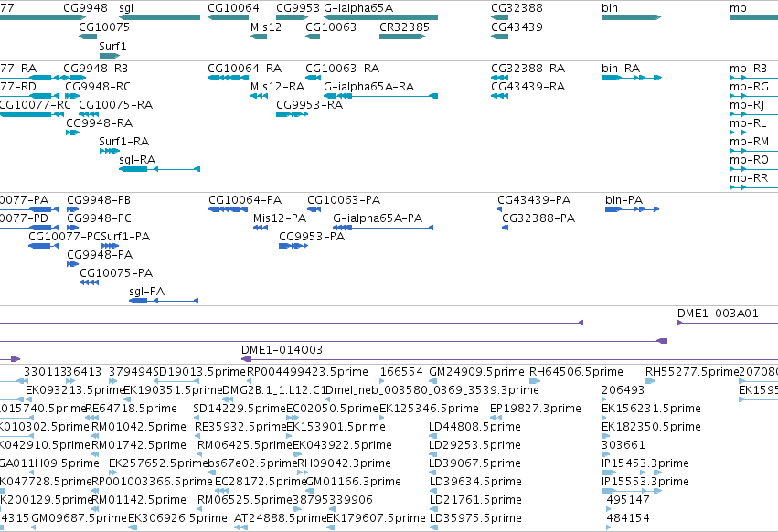Image resolution: width=778 pixels, height=532 pixels.
Task: Click the CG9953-RA transcript
Action: 293,114
